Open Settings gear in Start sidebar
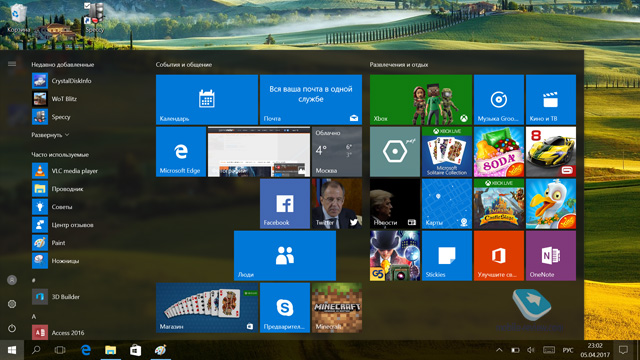 tap(12, 304)
